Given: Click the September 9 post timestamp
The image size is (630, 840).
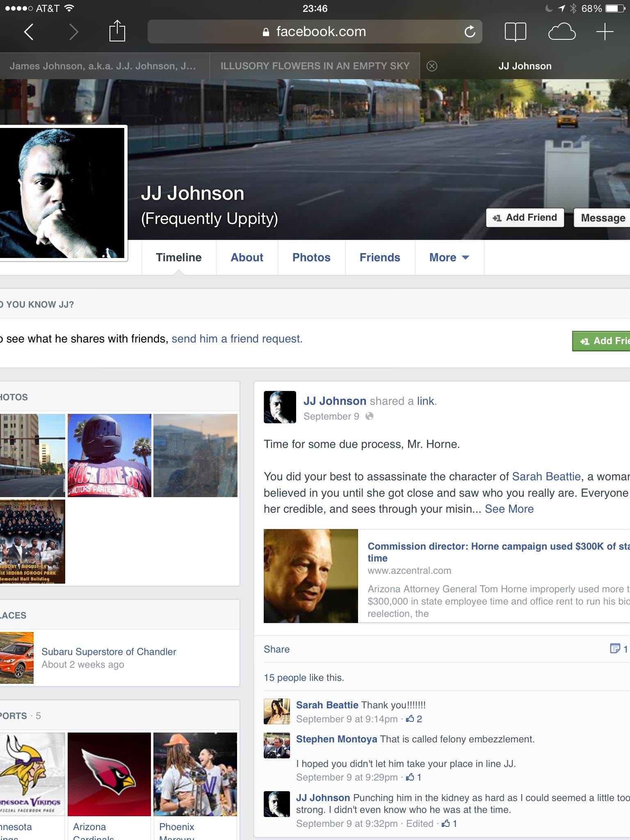Looking at the screenshot, I should pos(331,416).
